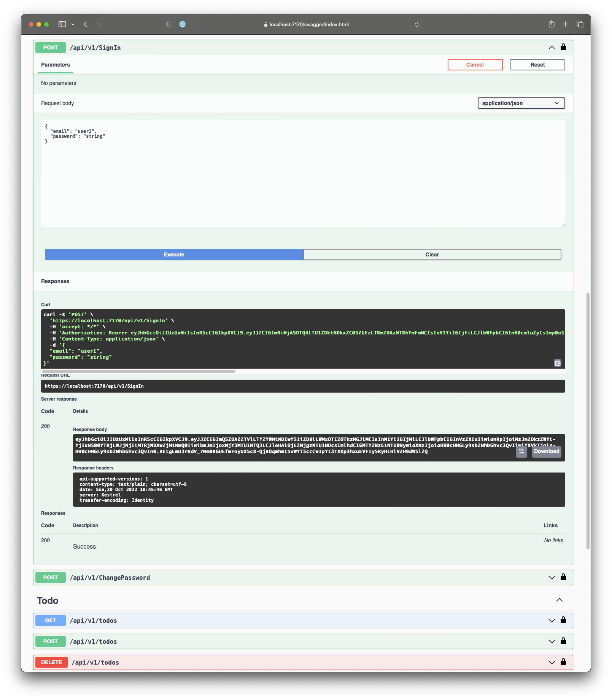Click the browser extension icon beside the address bar
This screenshot has height=700, width=612.
(x=183, y=24)
